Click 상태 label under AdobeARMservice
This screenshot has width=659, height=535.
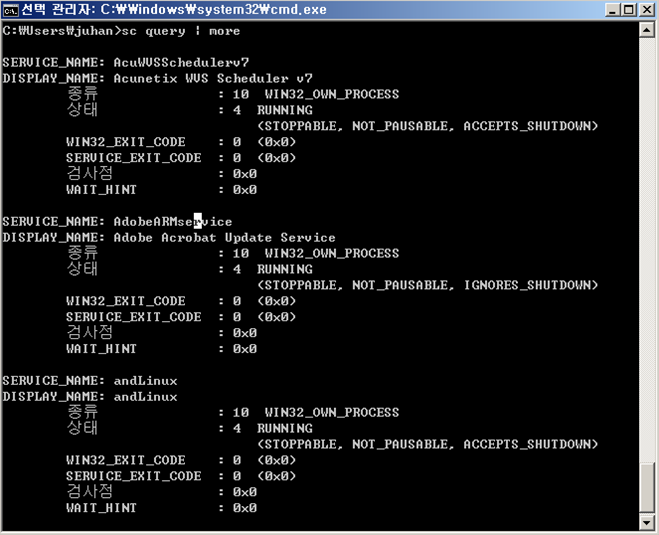82,269
